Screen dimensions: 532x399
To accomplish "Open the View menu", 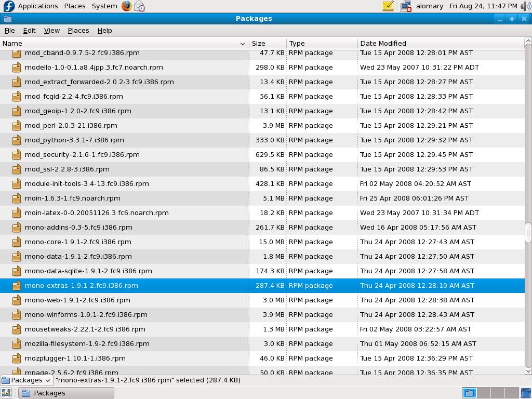I will pyautogui.click(x=51, y=31).
